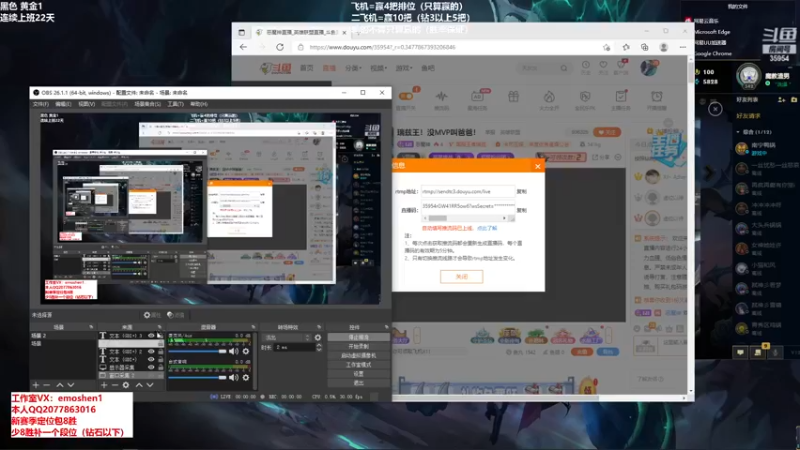This screenshot has width=800, height=450.
Task: Open the Edge settings and more menu
Action: [x=683, y=47]
